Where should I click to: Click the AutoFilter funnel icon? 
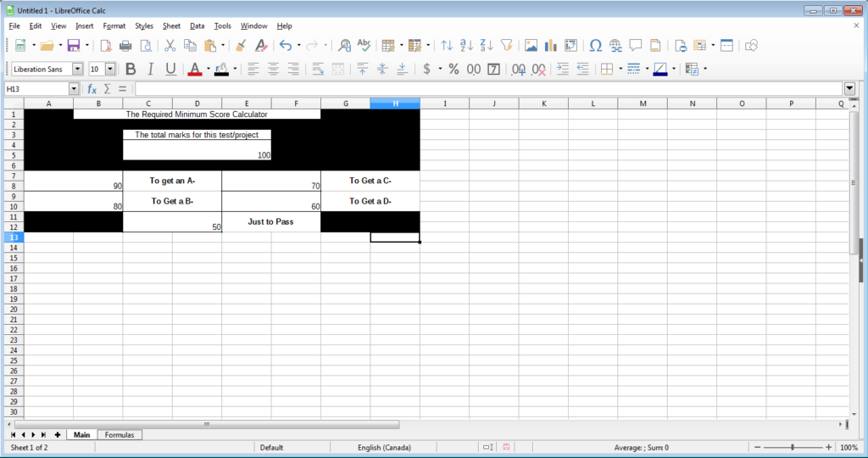506,45
